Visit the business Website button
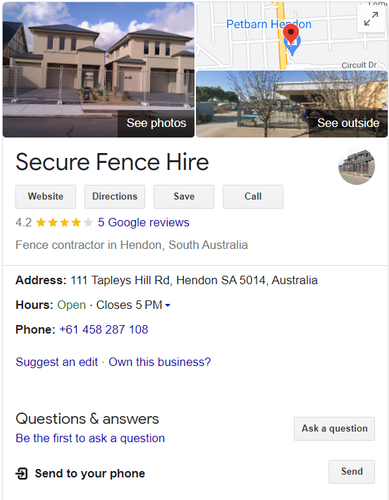Image resolution: width=389 pixels, height=500 pixels. [x=46, y=197]
